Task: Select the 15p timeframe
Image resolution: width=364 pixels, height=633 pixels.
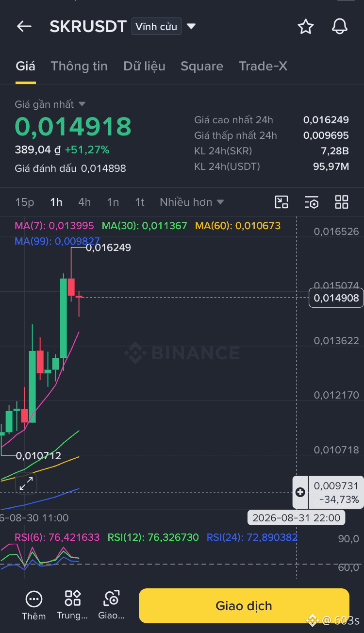Action: [25, 202]
